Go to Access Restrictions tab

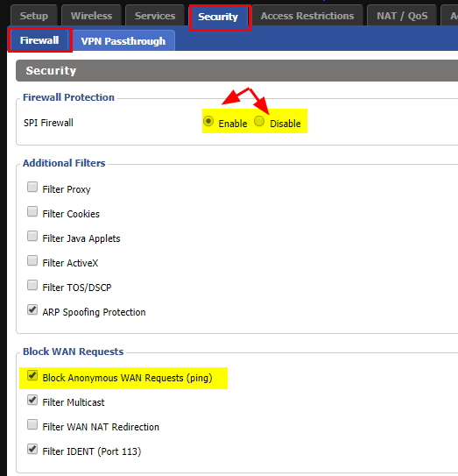click(307, 16)
